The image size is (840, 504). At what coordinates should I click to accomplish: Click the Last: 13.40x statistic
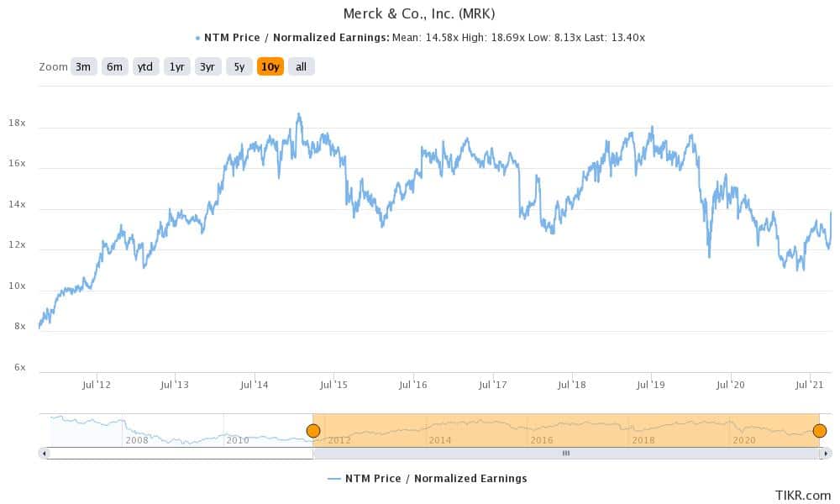pos(615,38)
